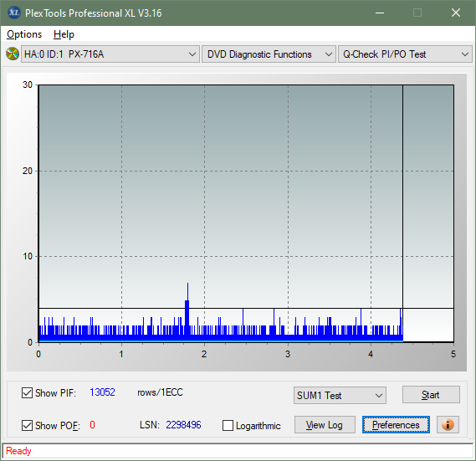Viewport: 476px width, 461px height.
Task: Open the SUM1 Test selection dropdown
Action: coord(340,396)
